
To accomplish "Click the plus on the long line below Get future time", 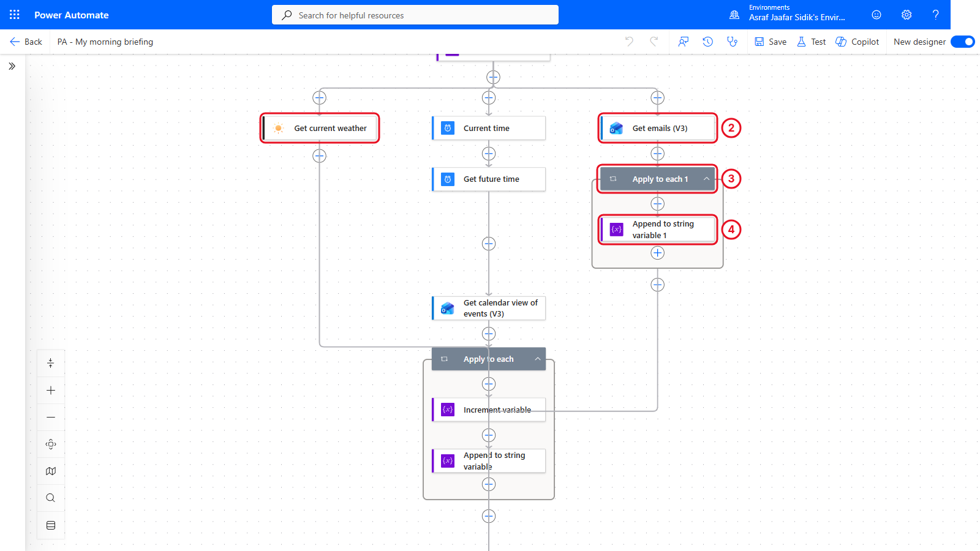I will click(x=489, y=244).
